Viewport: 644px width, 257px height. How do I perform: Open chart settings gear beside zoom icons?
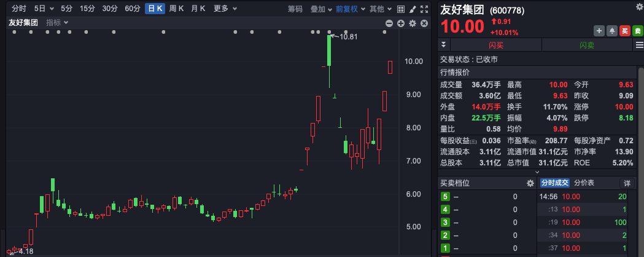pos(413,23)
